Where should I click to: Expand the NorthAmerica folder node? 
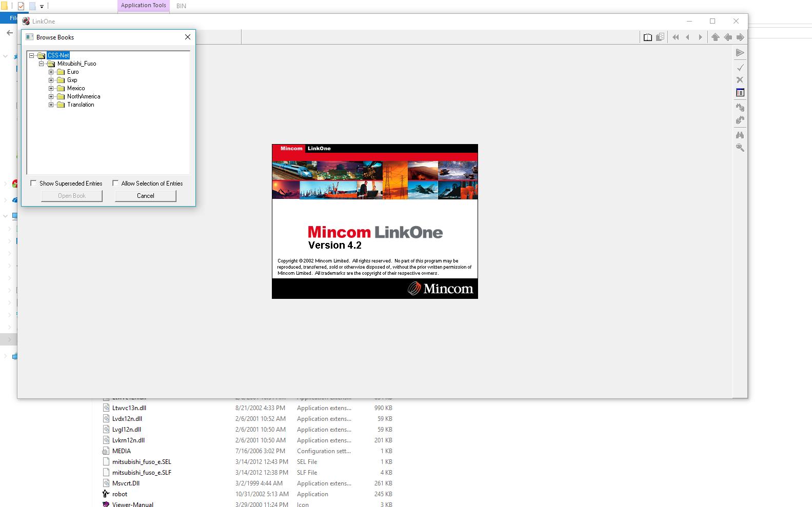click(x=51, y=96)
